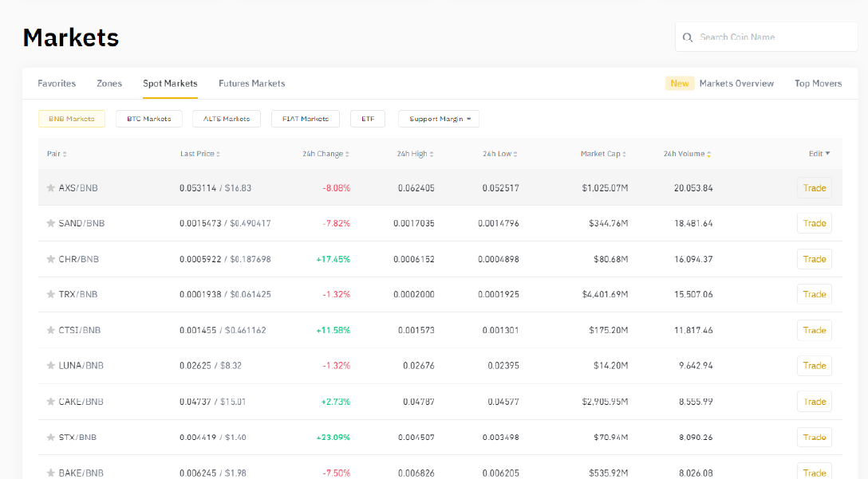Viewport: 868px width, 479px height.
Task: Toggle favorite star for TRX/BNB
Action: [x=50, y=294]
